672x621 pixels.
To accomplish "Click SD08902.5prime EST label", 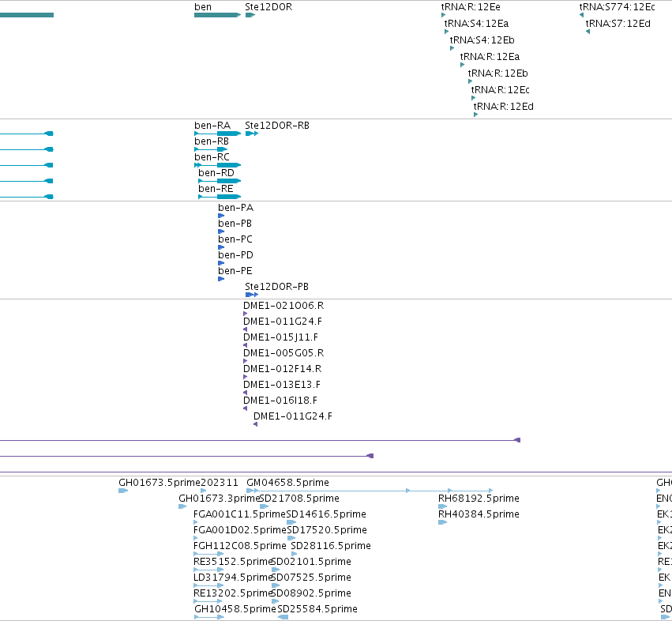I will click(311, 593).
